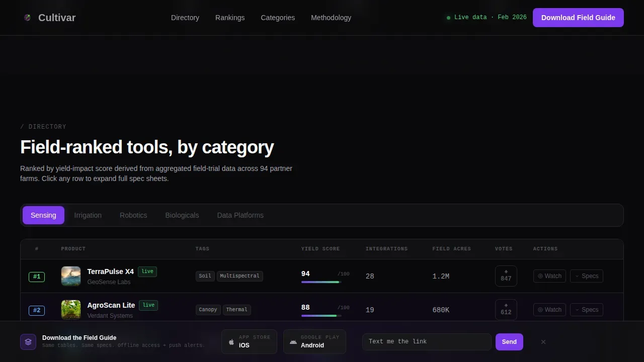Expand Specs for TerraPulse X4
Screen dimensions: 644x362
(587, 276)
